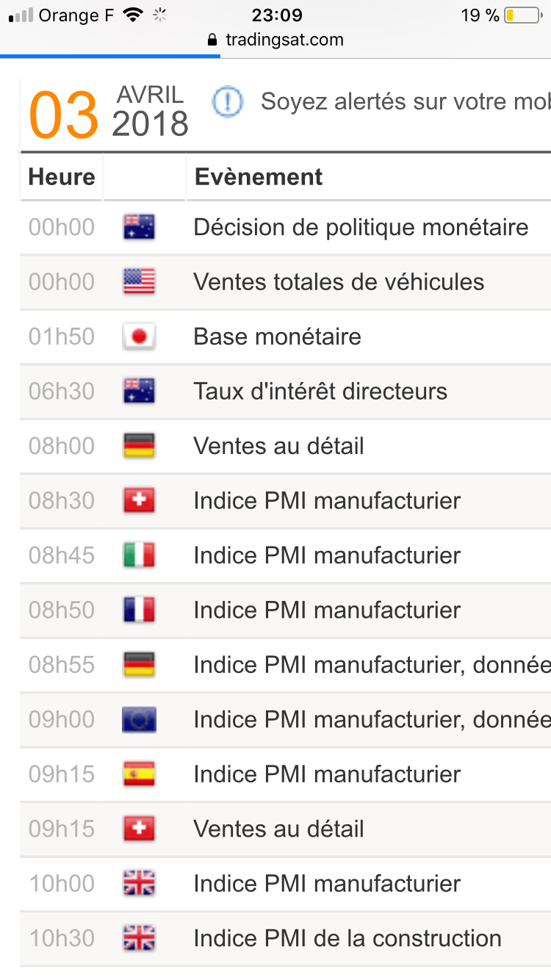Screen dimensions: 551x980
Task: Tap the Evènement column header
Action: [x=258, y=177]
